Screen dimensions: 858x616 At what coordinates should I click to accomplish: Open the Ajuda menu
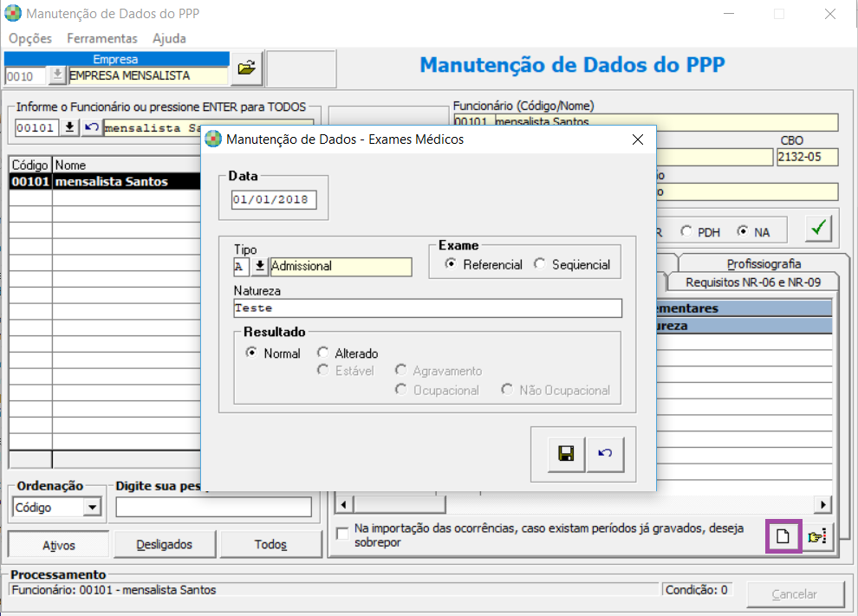[169, 38]
